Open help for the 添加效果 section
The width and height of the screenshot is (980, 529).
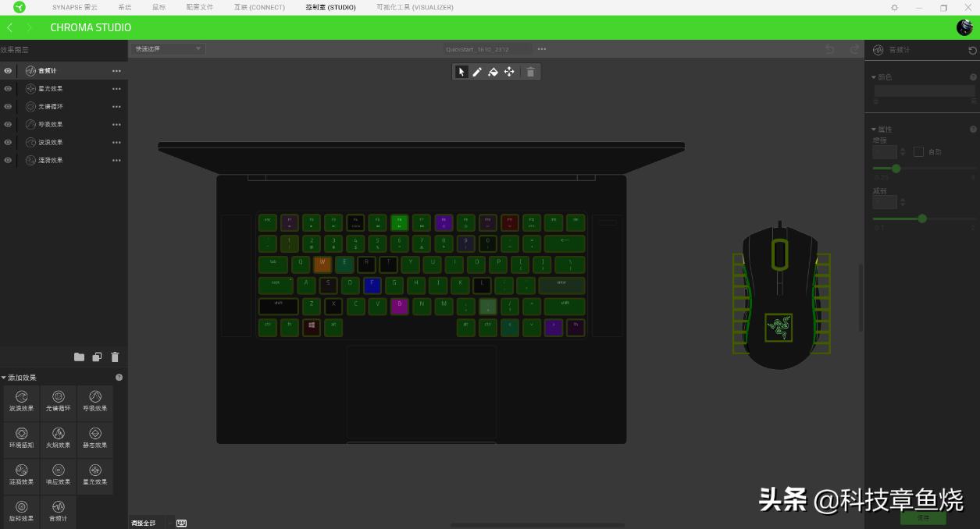(x=119, y=377)
